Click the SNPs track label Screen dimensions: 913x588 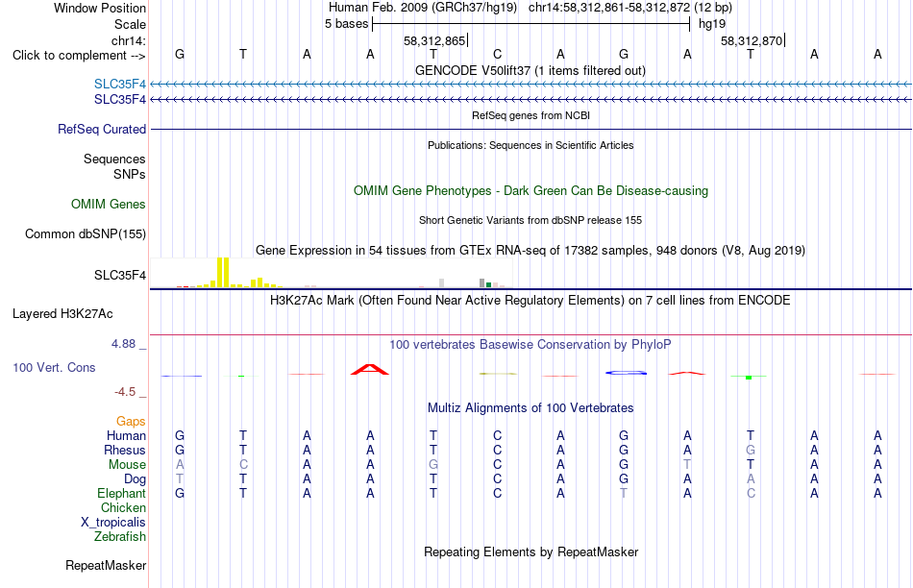130,174
